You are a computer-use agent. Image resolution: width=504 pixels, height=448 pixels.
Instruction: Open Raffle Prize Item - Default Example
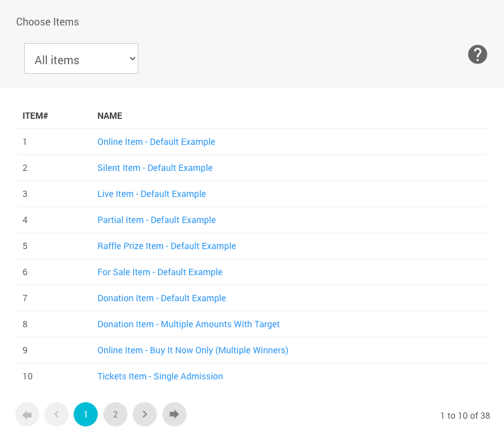click(x=166, y=246)
